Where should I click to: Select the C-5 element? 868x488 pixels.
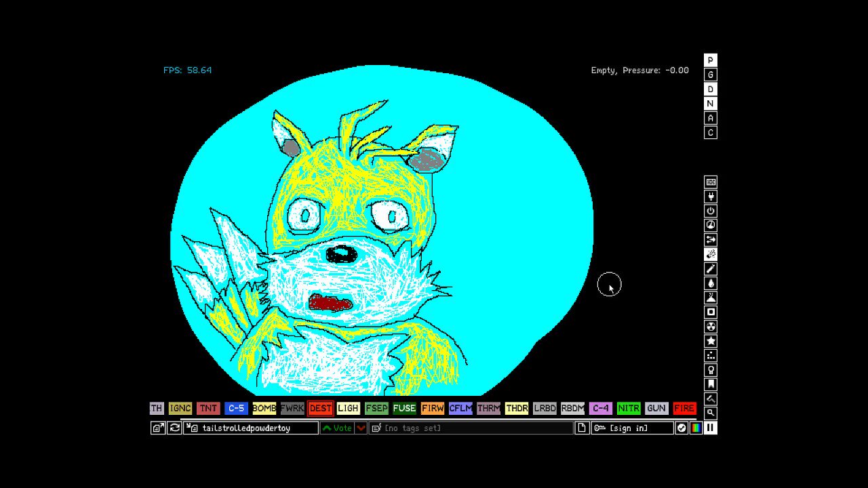236,408
